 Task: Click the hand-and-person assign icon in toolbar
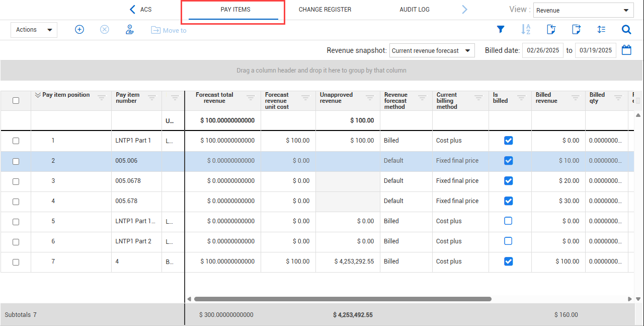[x=130, y=30]
